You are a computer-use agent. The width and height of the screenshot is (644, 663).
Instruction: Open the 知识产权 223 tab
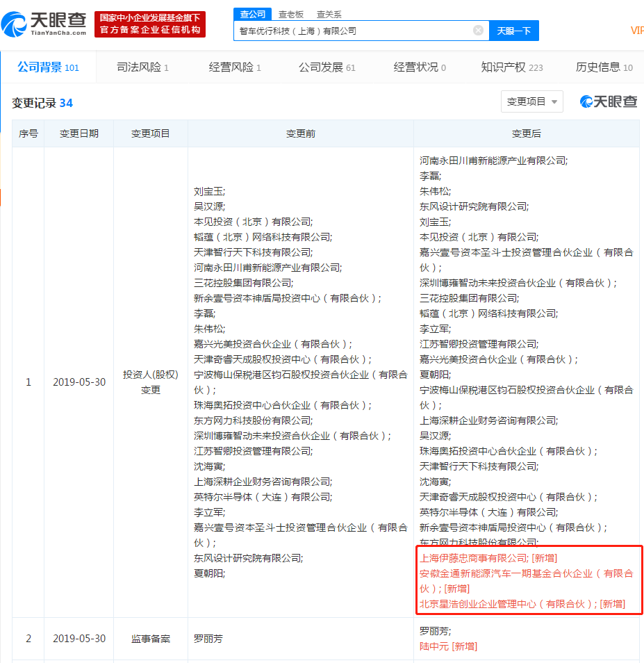coord(512,67)
